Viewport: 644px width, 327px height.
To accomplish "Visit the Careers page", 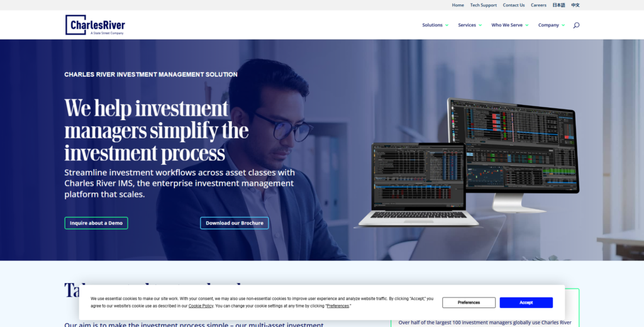I will [x=538, y=5].
